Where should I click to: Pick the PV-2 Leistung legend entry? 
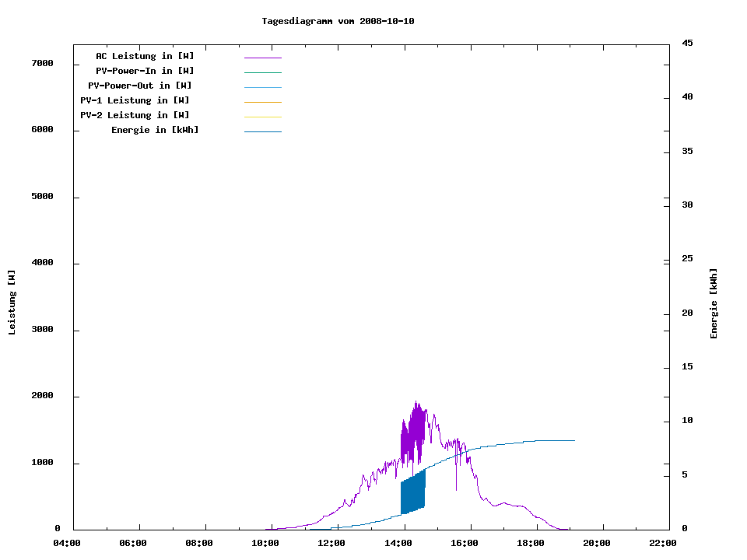point(135,115)
